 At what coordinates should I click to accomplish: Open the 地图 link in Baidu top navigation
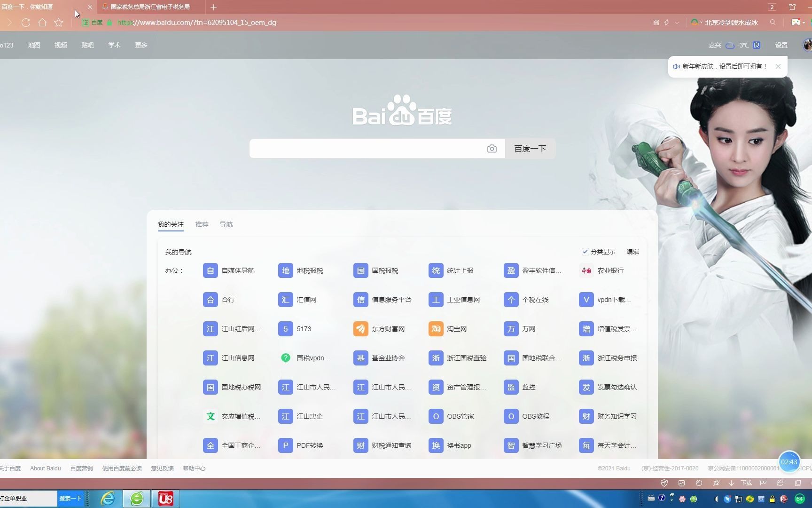34,45
